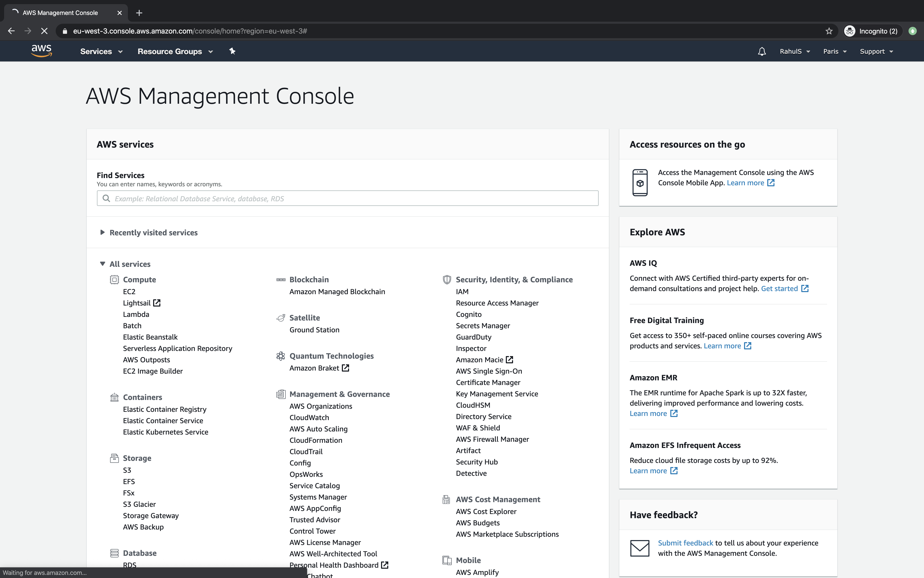Open the S3 service link
The width and height of the screenshot is (924, 578).
coord(127,470)
